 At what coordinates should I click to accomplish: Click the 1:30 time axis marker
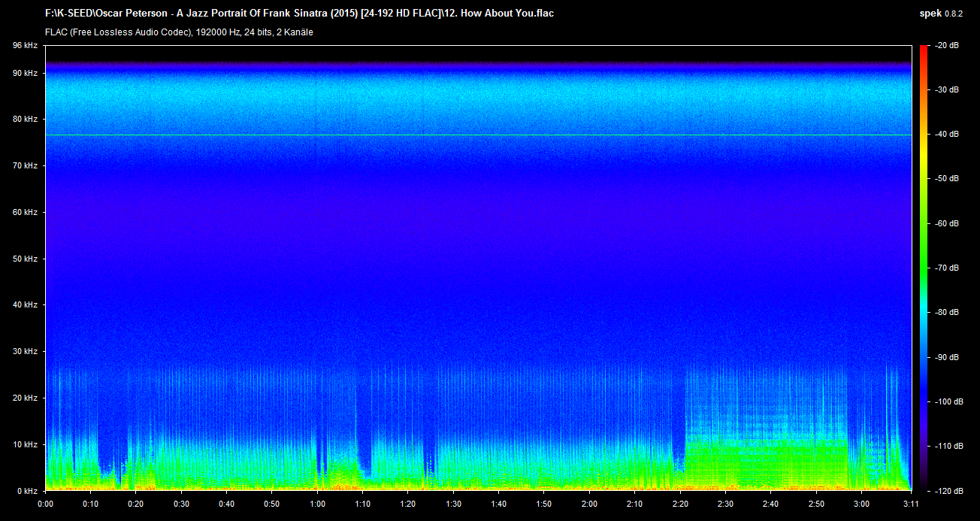coord(453,504)
